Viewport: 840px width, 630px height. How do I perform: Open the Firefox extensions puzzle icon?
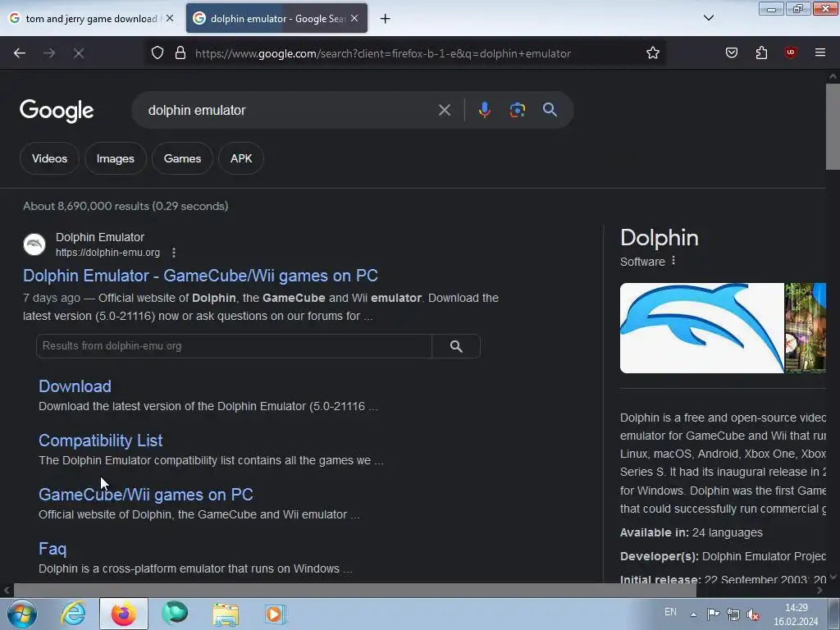tap(761, 52)
